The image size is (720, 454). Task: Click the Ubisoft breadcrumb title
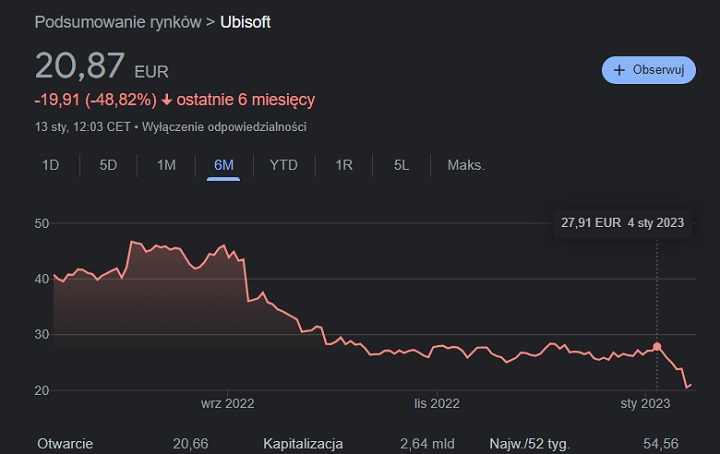[x=245, y=22]
